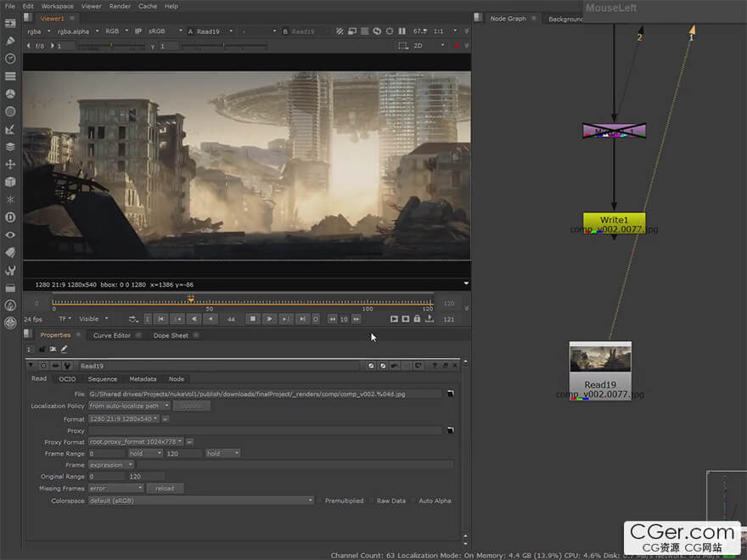747x560 pixels.
Task: Click the reload button
Action: (x=165, y=489)
